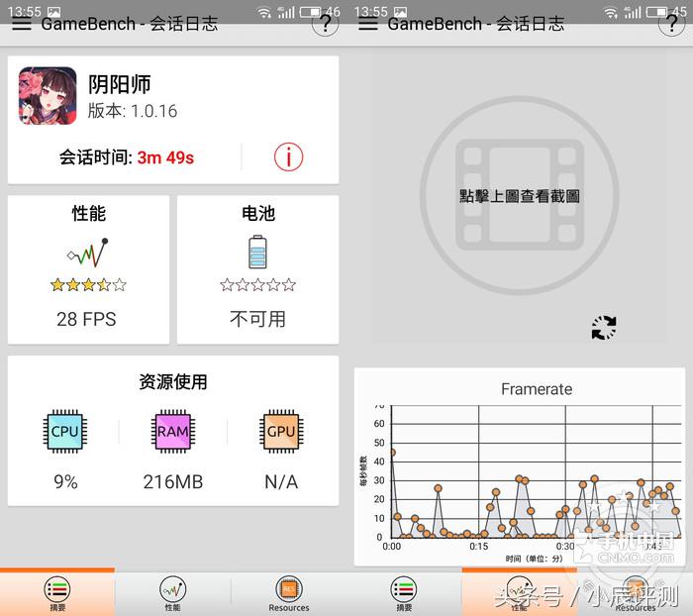Open the 性能 performance card graph icon
693x616 pixels.
pyautogui.click(x=88, y=253)
